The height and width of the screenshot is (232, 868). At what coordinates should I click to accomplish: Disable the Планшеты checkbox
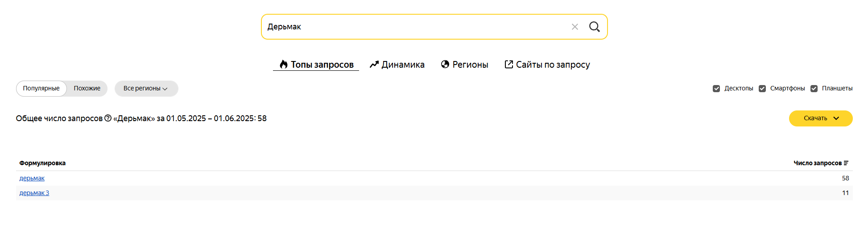pos(814,89)
